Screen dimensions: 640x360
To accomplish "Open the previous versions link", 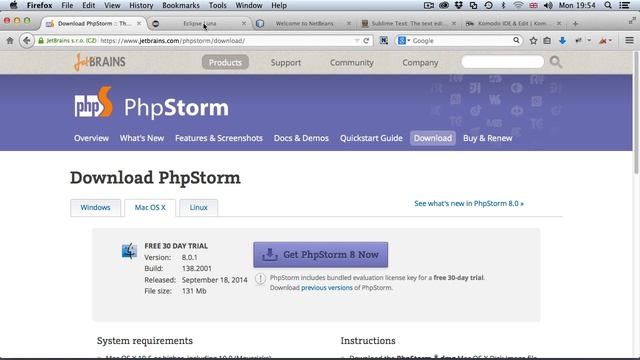I will tap(327, 288).
